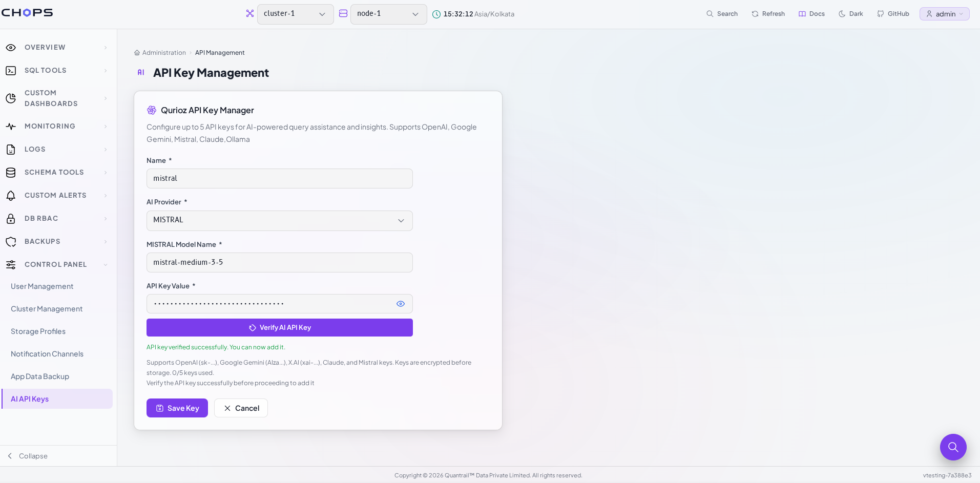Click the MISTRAL Model Name field
The width and height of the screenshot is (980, 483).
coord(280,263)
